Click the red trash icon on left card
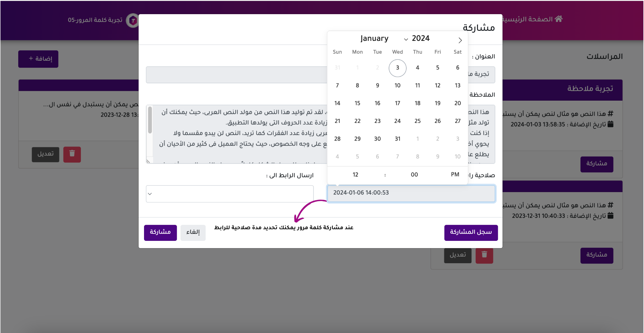 click(x=72, y=154)
